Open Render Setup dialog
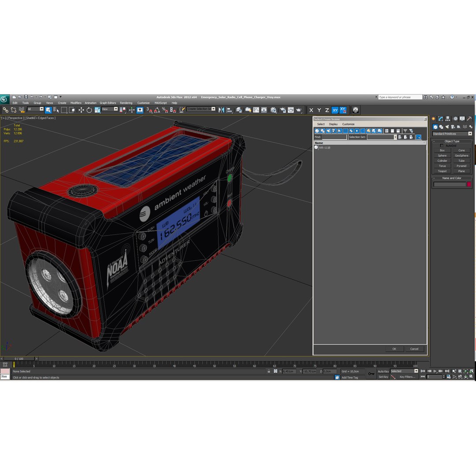 [x=283, y=110]
